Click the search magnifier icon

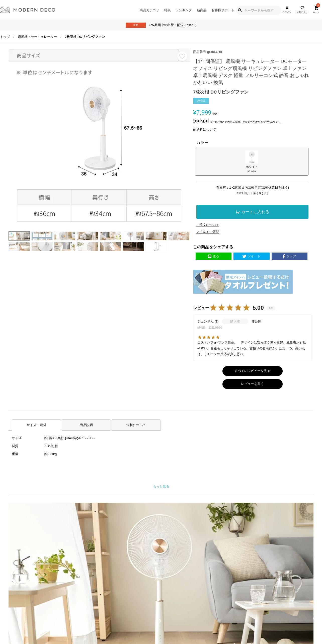(240, 10)
